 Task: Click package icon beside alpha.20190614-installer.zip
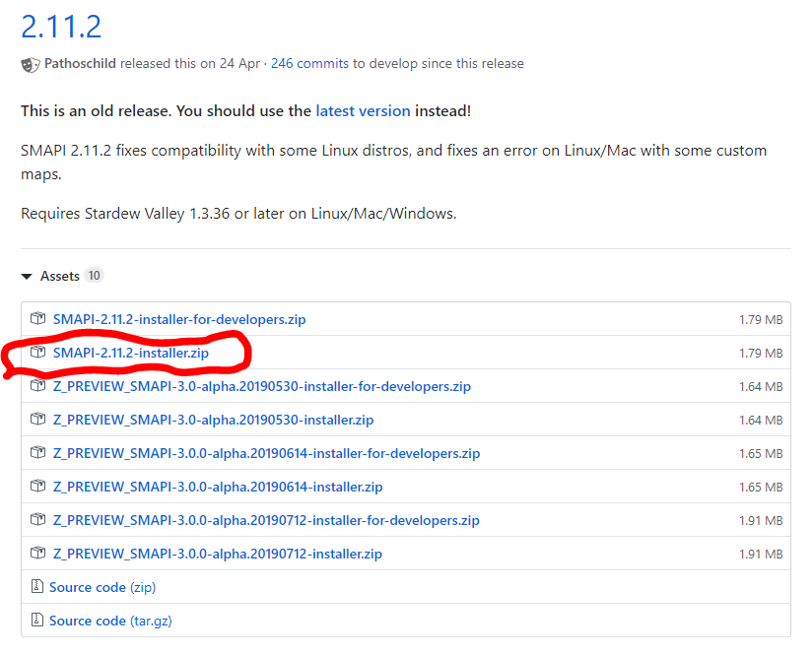coord(37,486)
